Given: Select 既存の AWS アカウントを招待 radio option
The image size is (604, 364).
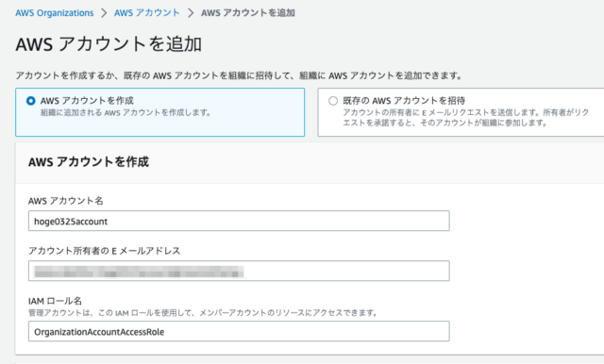Looking at the screenshot, I should coord(333,101).
